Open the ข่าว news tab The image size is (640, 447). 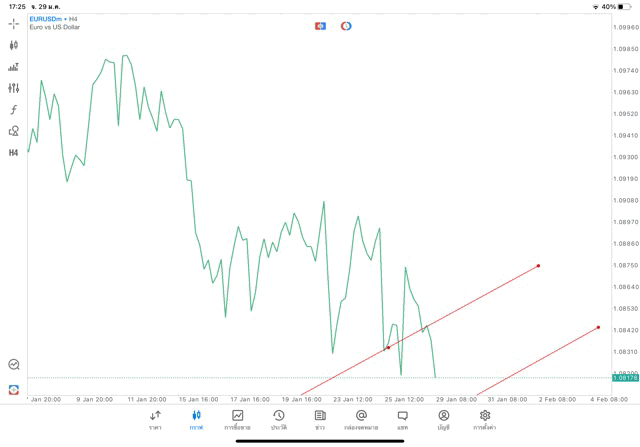320,420
